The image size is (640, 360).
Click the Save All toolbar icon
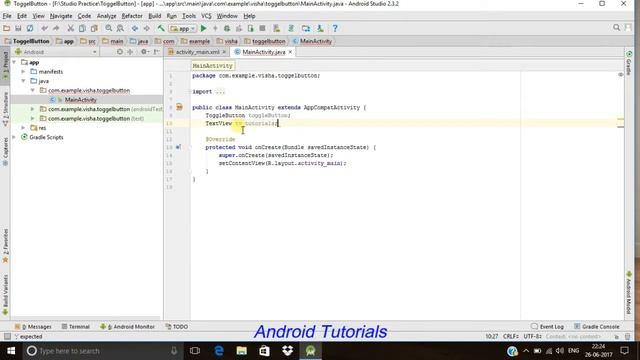pyautogui.click(x=18, y=28)
